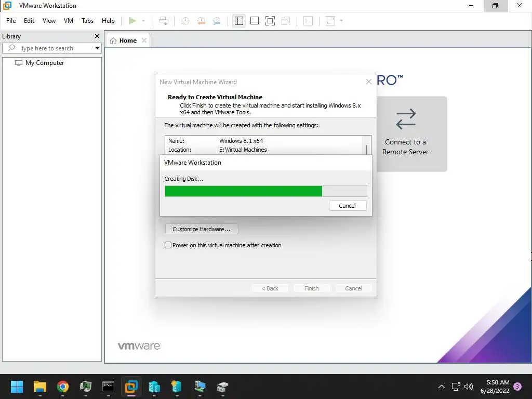This screenshot has width=532, height=399.
Task: Click the Take Snapshot clock icon
Action: pos(185,21)
